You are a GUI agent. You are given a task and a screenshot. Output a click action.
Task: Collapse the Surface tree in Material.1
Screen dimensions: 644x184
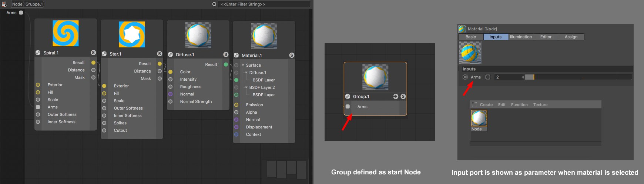243,65
